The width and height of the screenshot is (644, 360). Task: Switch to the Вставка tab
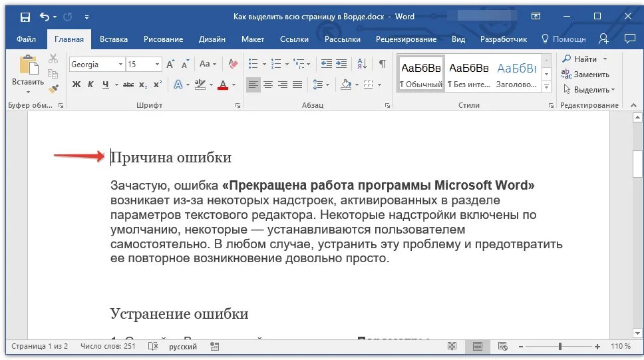114,39
